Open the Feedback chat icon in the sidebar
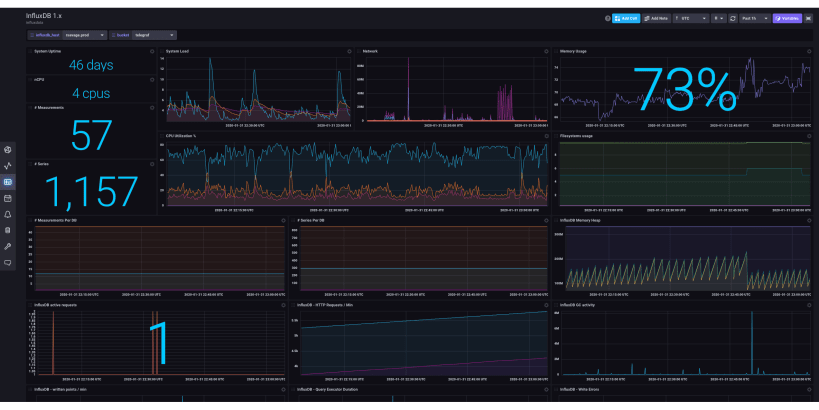Screen dimensions: 819x410 point(8,262)
